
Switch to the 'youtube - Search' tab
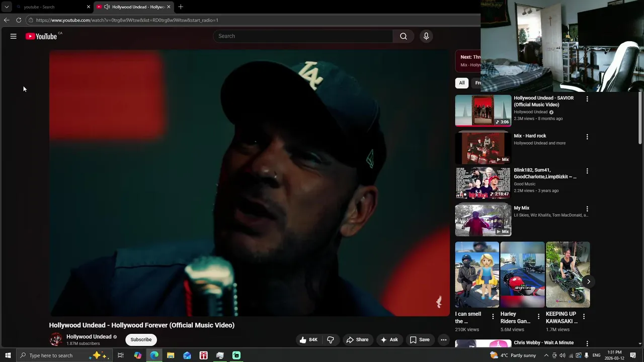pyautogui.click(x=53, y=7)
